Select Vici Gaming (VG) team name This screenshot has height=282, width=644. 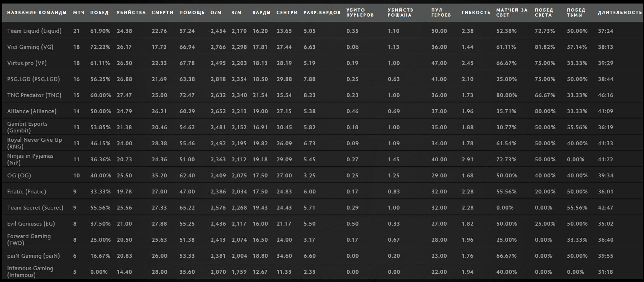coord(30,47)
